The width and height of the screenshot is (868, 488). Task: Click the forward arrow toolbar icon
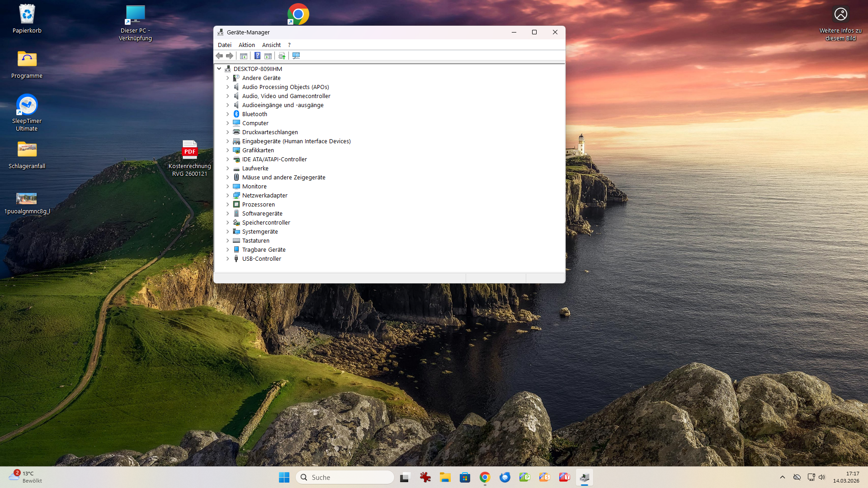coord(230,56)
